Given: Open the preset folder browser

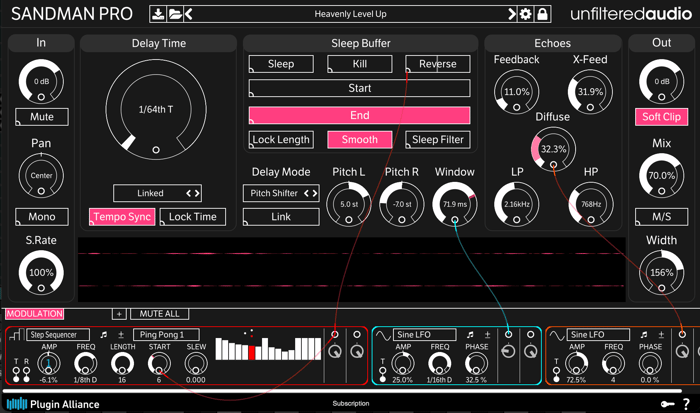Looking at the screenshot, I should (x=175, y=14).
